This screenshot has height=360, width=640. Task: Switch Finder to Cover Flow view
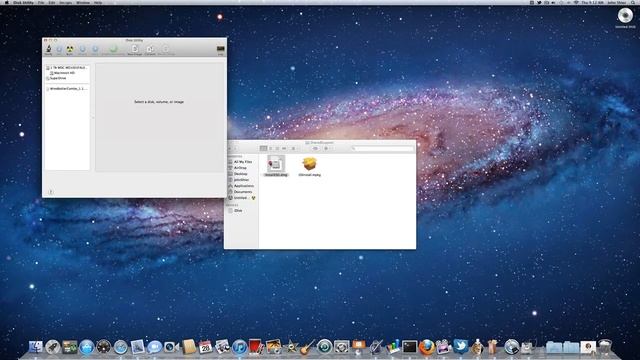pos(284,148)
